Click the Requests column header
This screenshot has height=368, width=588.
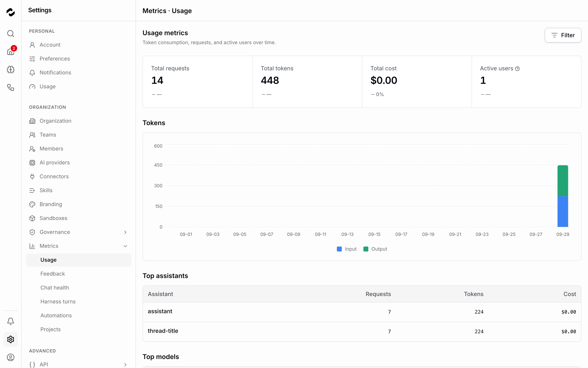tap(378, 294)
